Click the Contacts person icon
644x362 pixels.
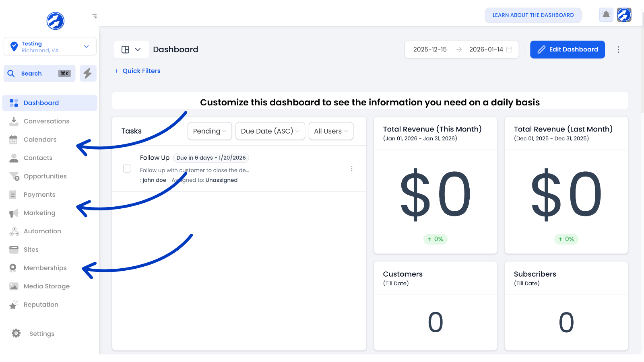click(x=14, y=158)
